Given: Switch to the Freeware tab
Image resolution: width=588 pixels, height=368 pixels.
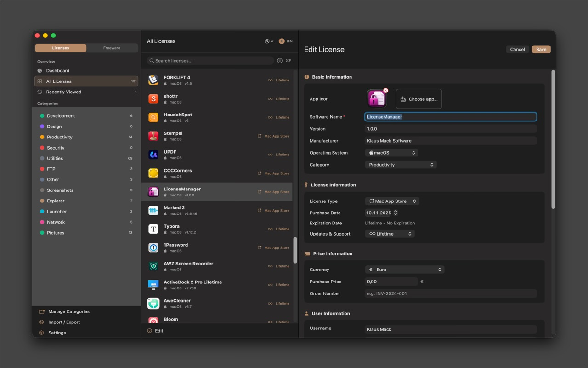Looking at the screenshot, I should 112,48.
